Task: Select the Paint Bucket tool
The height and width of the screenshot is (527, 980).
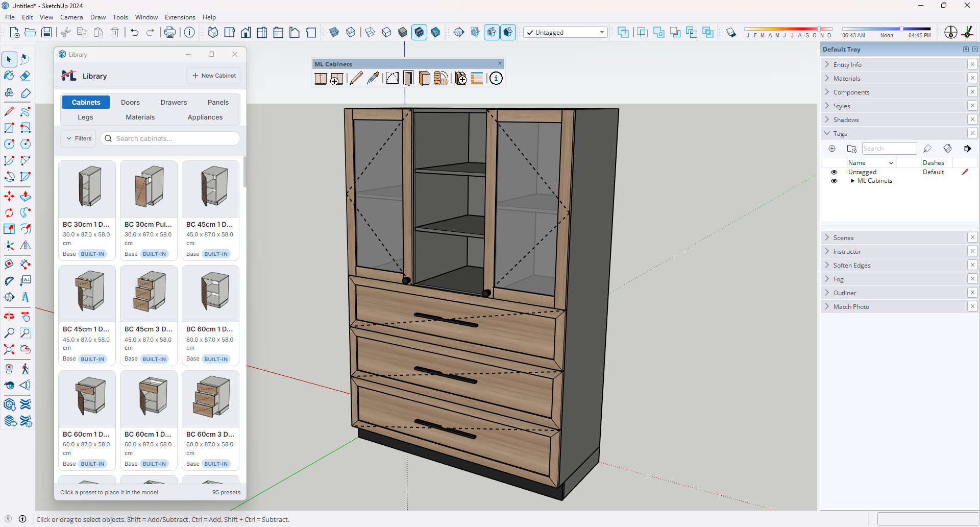Action: pos(9,76)
